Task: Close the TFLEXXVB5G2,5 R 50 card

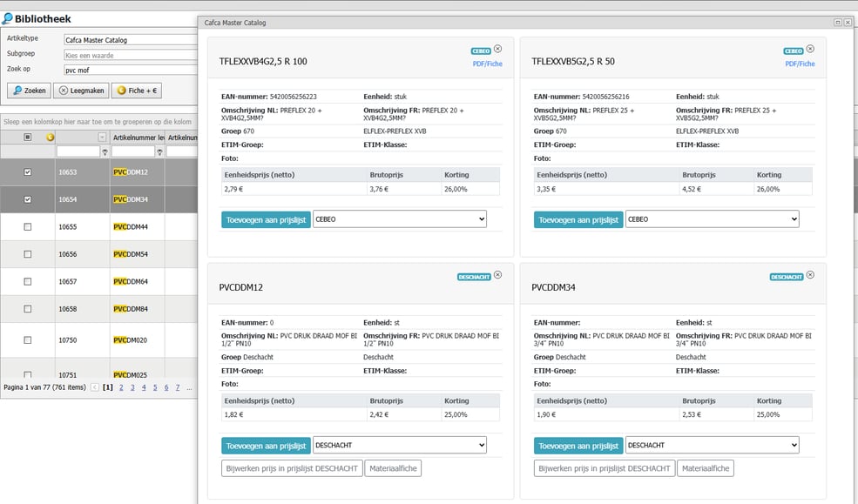Action: tap(810, 49)
